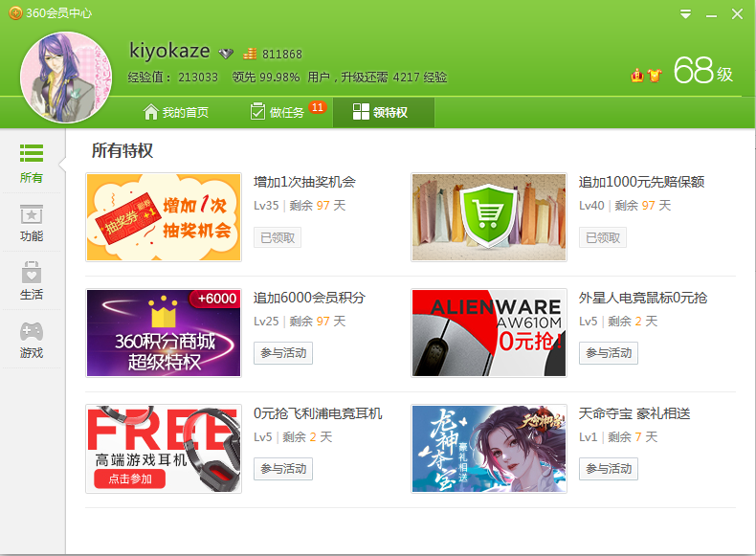
Task: Click the Alienware AW610M mouse banner
Action: click(489, 333)
